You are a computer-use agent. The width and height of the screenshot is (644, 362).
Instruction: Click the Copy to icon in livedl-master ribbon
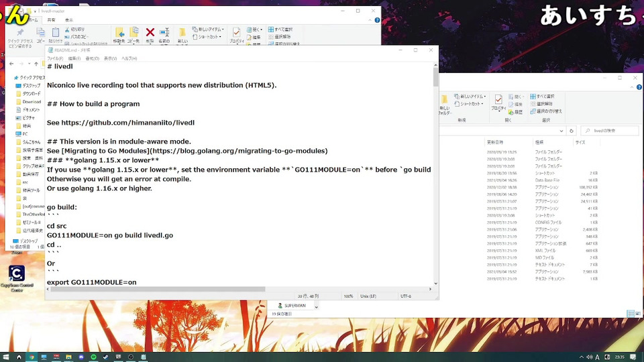pos(134,32)
